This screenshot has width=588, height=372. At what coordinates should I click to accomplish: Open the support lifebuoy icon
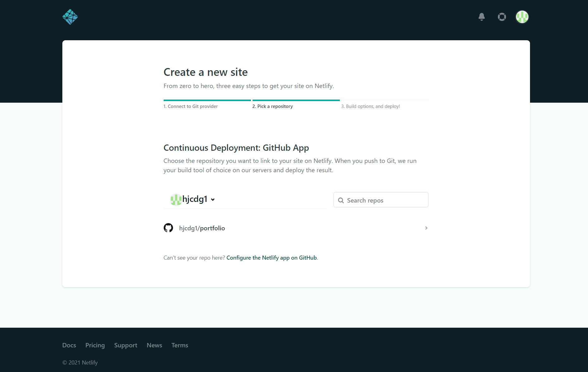click(502, 17)
